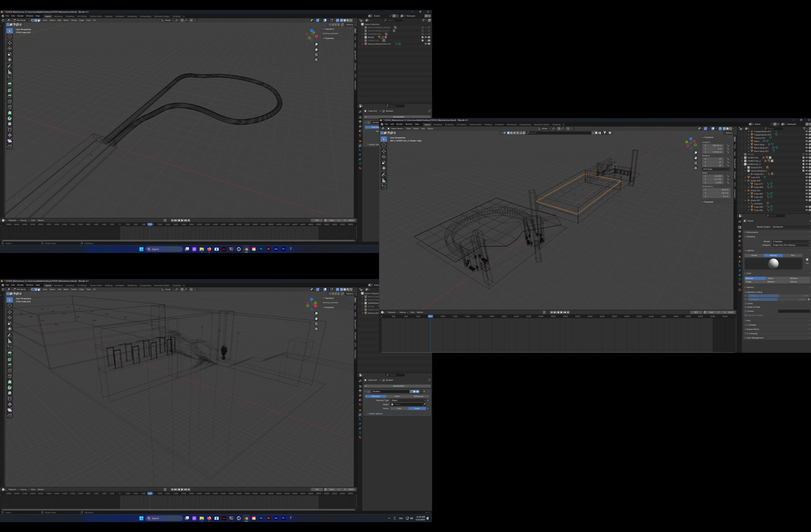Enable Backface Culling in the right window

coord(745,292)
